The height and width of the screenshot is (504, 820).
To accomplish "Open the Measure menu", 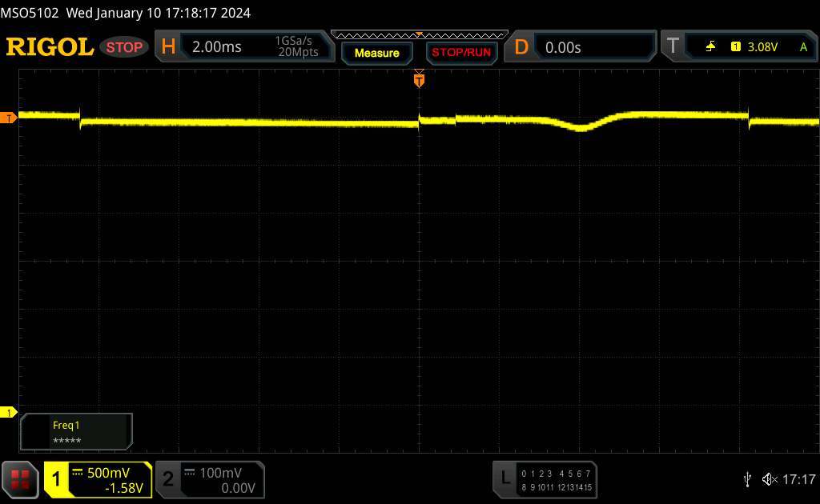I will click(x=376, y=53).
